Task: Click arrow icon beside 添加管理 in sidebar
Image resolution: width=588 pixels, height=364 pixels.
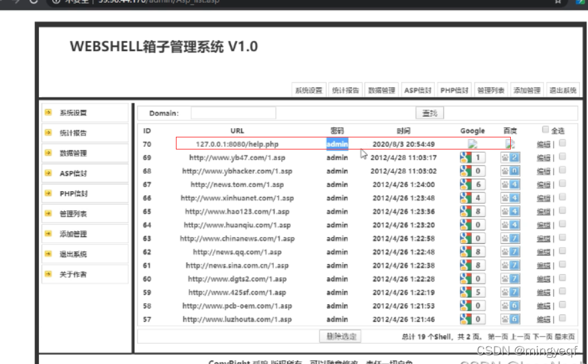Action: point(48,234)
